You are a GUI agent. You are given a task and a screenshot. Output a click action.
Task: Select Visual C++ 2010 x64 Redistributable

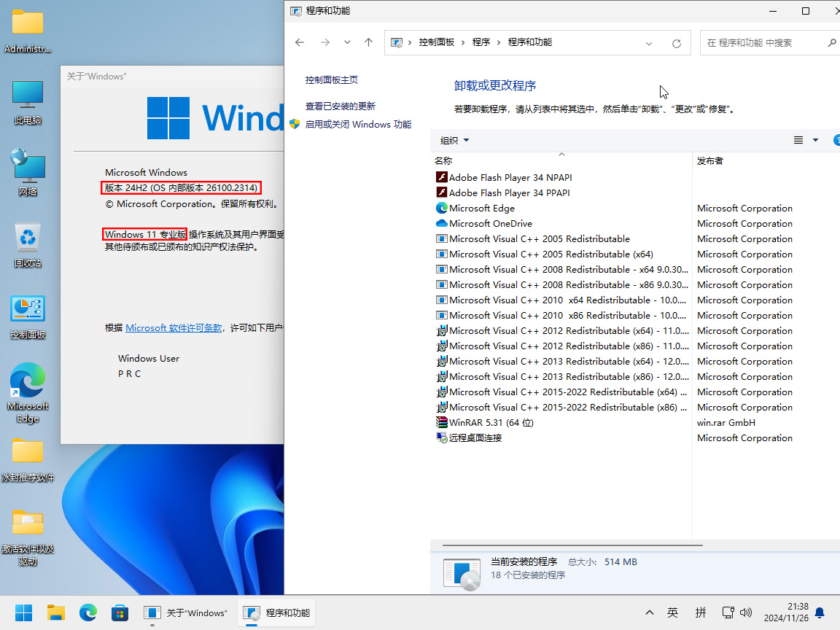tap(561, 300)
